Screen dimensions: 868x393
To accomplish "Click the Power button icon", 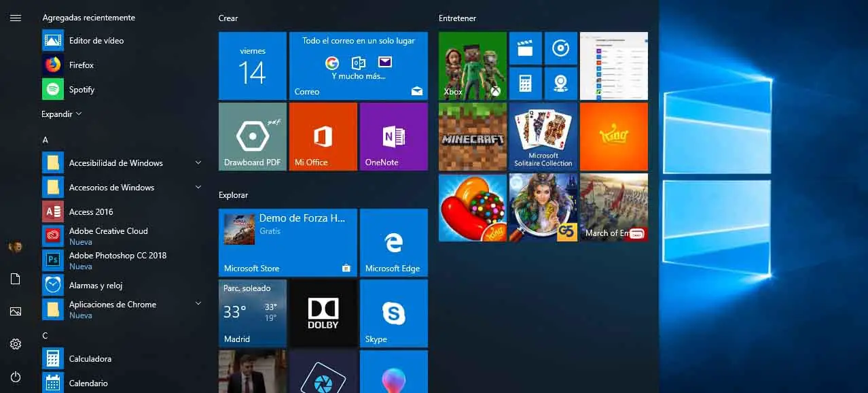I will coord(16,377).
